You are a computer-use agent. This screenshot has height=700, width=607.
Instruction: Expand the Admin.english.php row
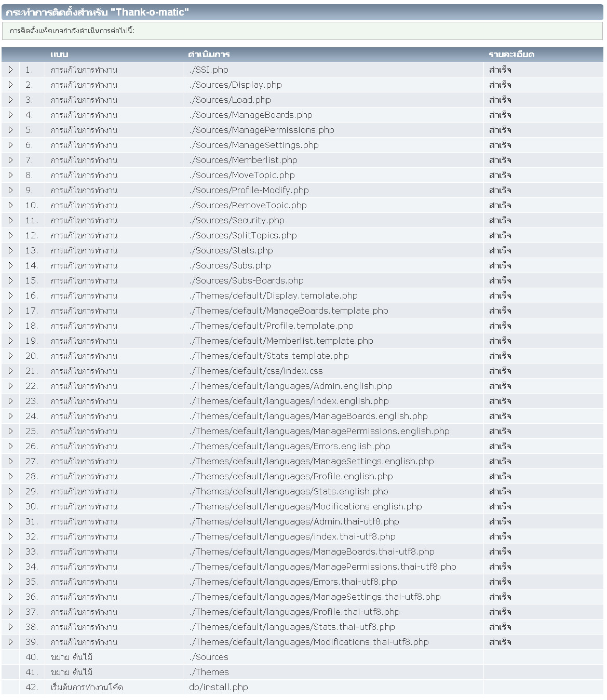point(10,386)
